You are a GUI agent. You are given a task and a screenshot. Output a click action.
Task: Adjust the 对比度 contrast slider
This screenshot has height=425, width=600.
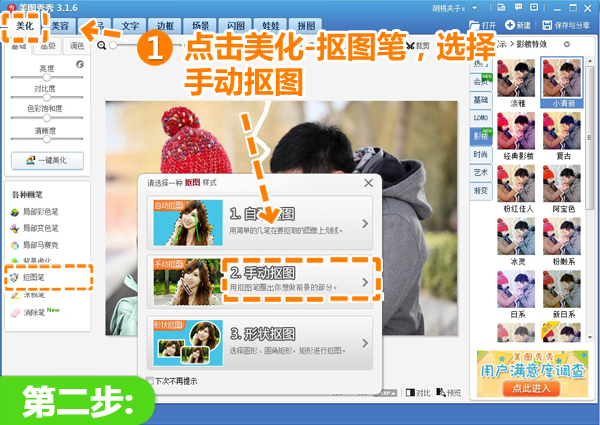47,98
